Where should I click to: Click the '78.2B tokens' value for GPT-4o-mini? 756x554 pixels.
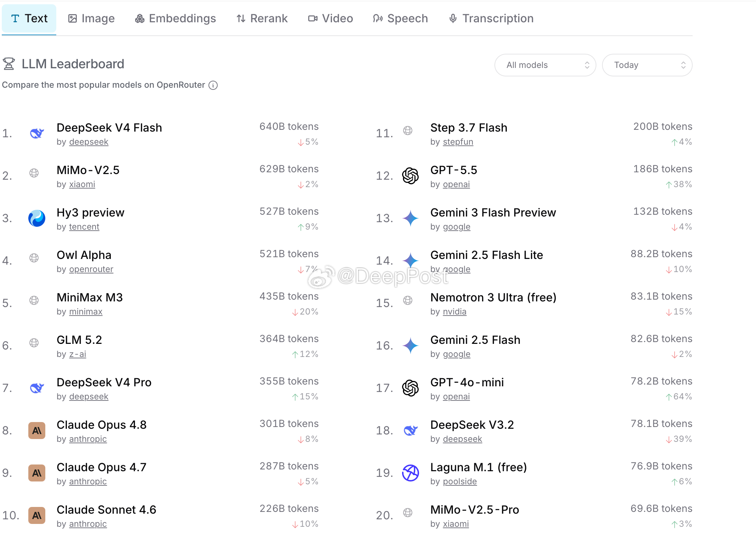coord(661,381)
